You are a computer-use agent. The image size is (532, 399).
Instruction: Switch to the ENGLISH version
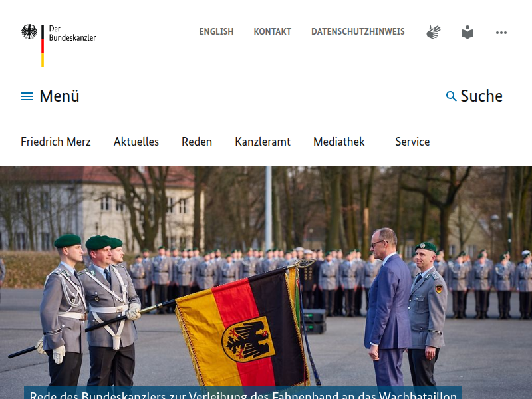tap(216, 31)
